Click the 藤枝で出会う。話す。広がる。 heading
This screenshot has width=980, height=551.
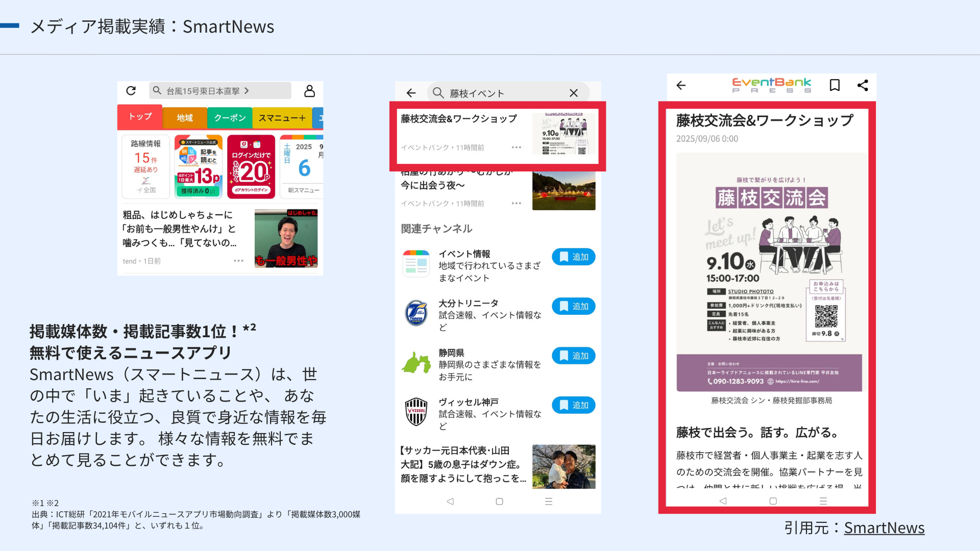pos(757,432)
